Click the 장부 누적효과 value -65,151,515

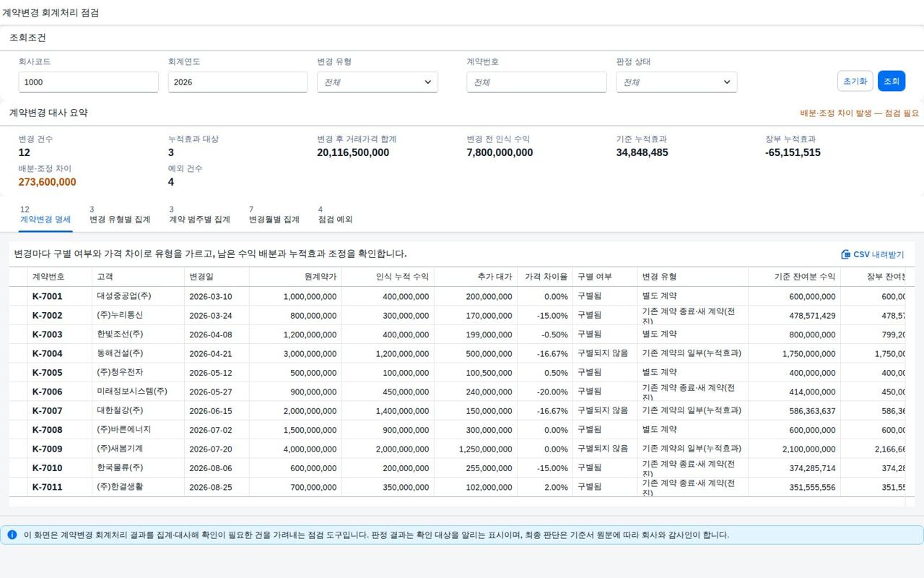[x=793, y=152]
